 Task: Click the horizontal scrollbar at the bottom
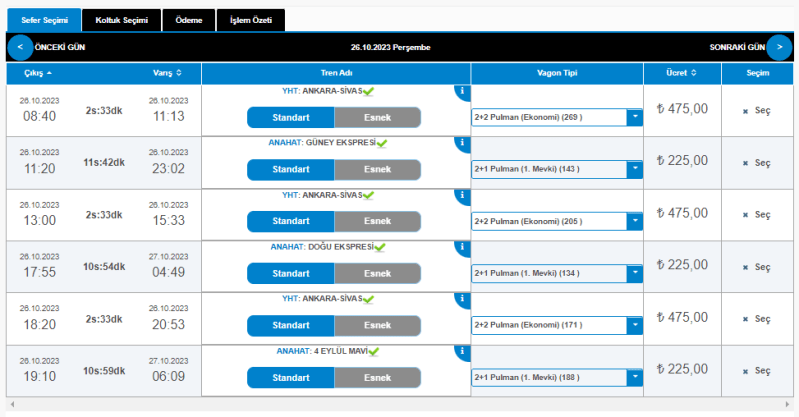[x=399, y=404]
